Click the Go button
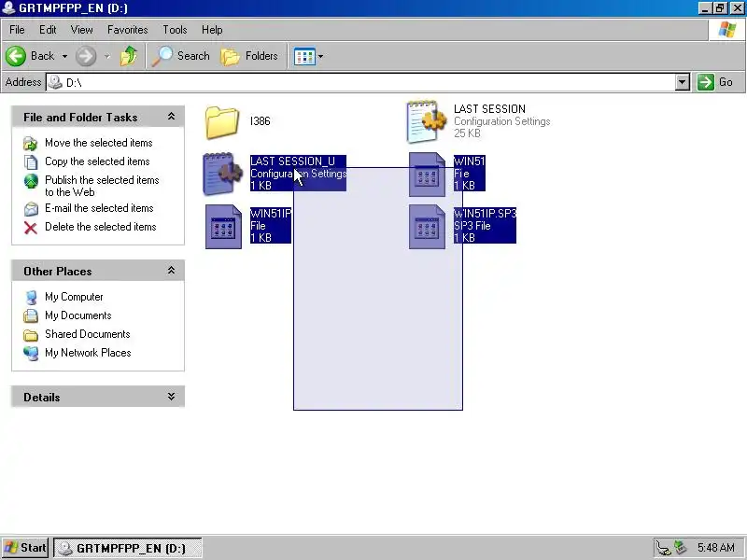The width and height of the screenshot is (747, 560). click(x=715, y=82)
